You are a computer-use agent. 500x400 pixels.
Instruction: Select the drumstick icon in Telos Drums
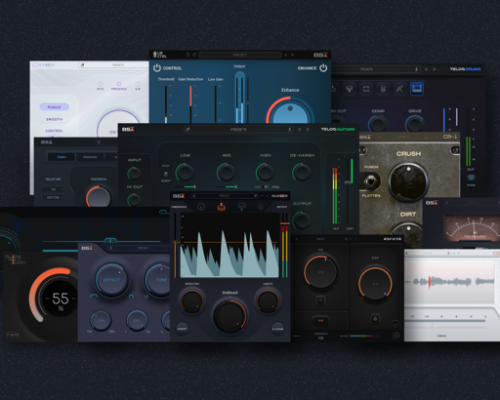[x=399, y=89]
